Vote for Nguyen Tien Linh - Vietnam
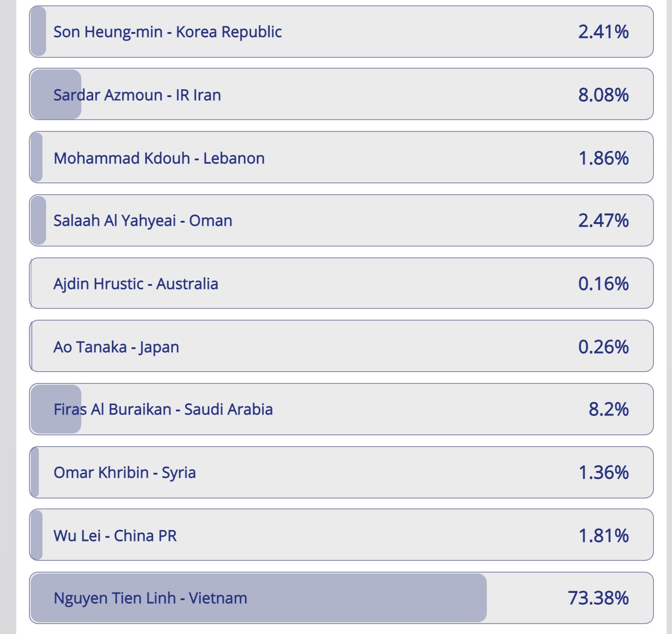The width and height of the screenshot is (672, 634). 341,598
